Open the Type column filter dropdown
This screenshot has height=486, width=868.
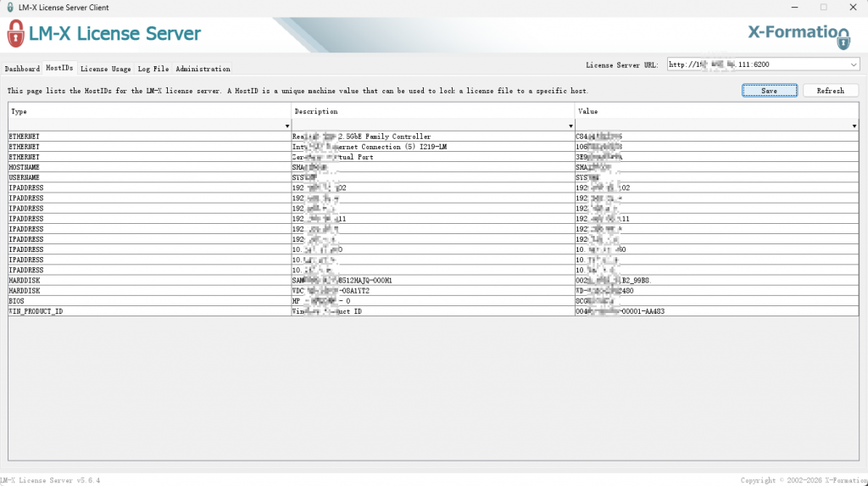tap(287, 126)
